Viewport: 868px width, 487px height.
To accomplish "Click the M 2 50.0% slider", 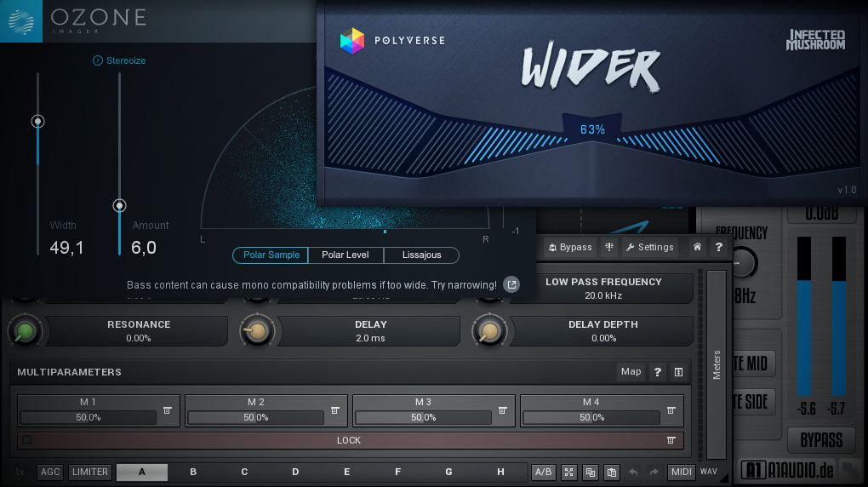I will pos(256,418).
